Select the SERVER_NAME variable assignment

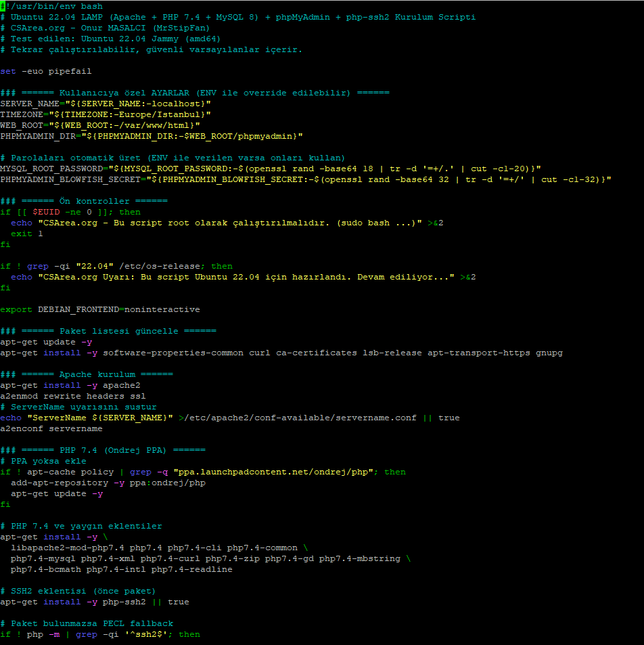(x=106, y=104)
